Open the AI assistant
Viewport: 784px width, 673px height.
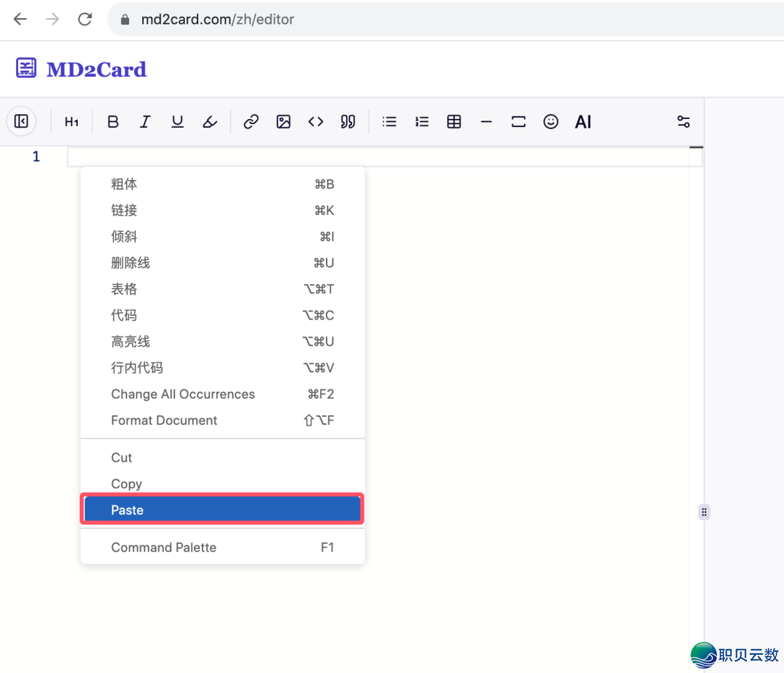583,121
